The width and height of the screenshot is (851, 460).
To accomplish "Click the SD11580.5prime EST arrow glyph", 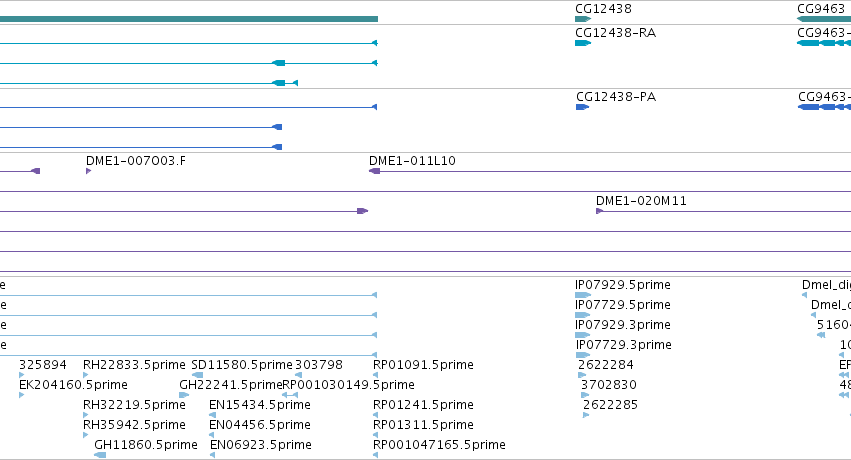I will [198, 375].
